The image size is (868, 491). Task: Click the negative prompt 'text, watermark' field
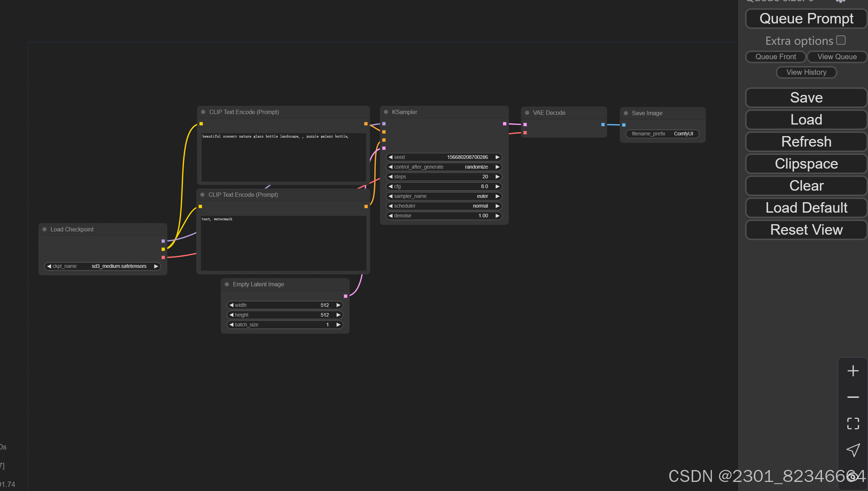click(x=283, y=243)
